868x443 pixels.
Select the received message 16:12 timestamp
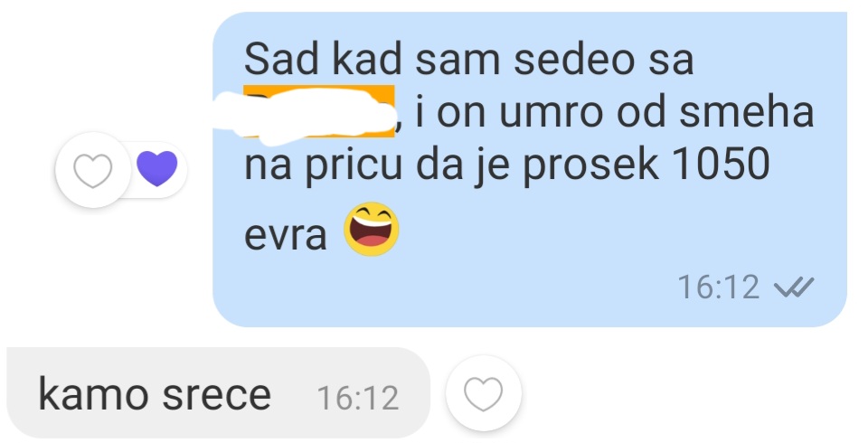tap(358, 398)
